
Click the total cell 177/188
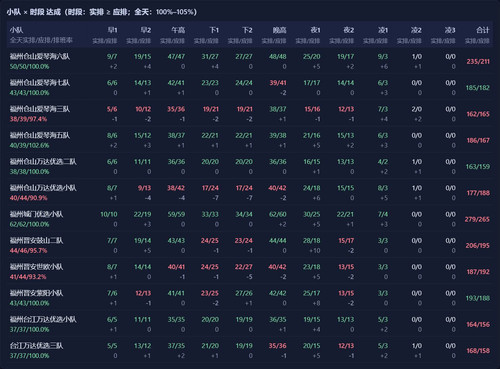coord(478,193)
